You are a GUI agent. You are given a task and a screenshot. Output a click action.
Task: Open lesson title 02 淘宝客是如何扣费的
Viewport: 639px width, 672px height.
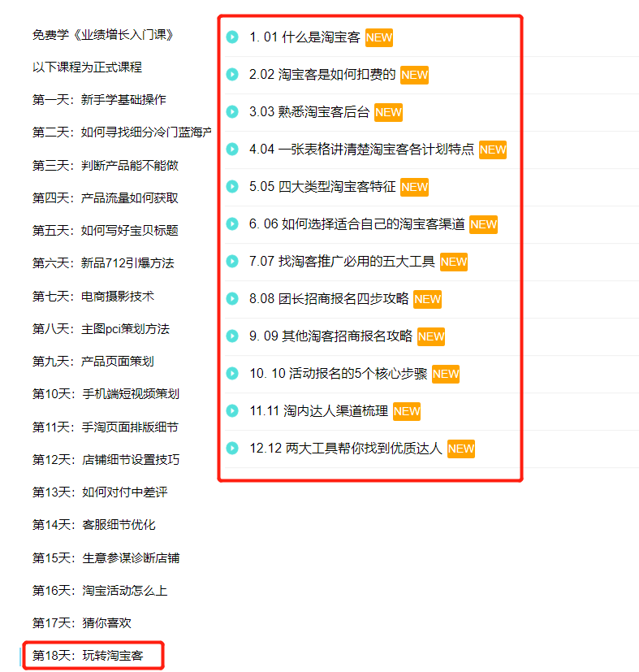pos(322,75)
